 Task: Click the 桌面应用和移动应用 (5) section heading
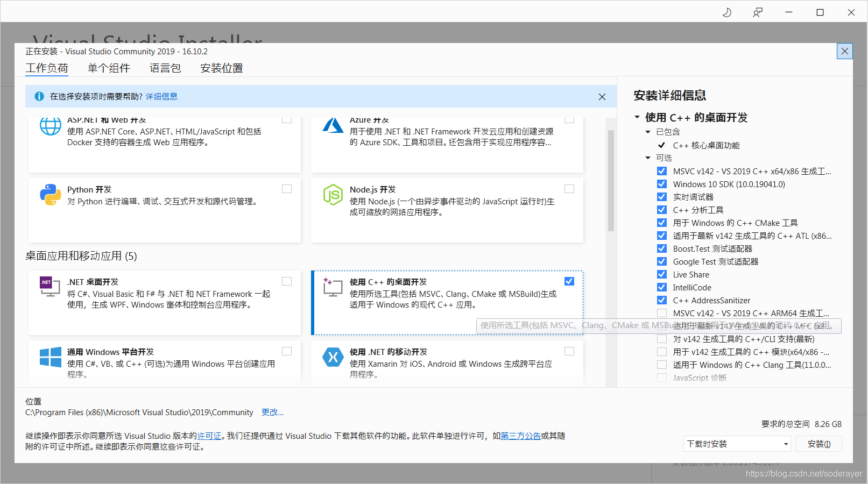[81, 256]
